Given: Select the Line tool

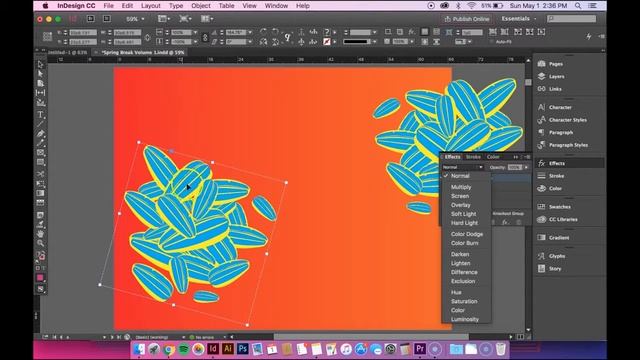Looking at the screenshot, I should click(x=40, y=124).
